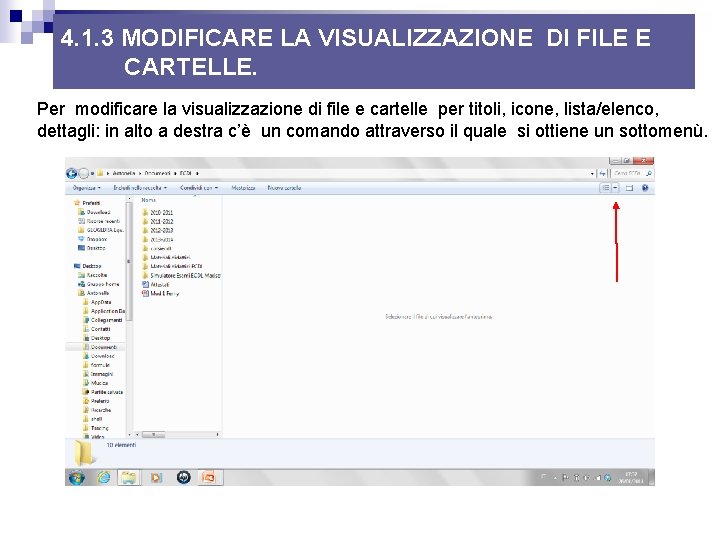Viewport: 720px width, 540px height.
Task: Click the file list horizontal scrollbar thumb
Action: 153,434
